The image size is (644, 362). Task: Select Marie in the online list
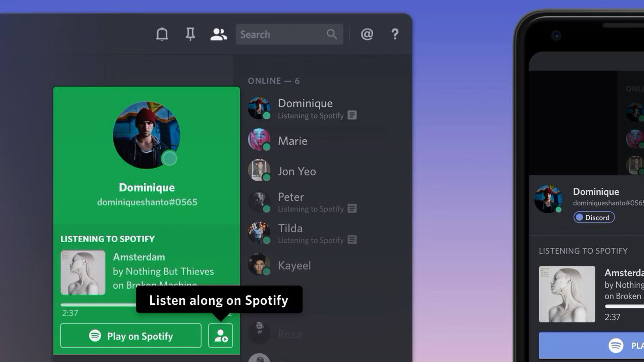coord(292,141)
